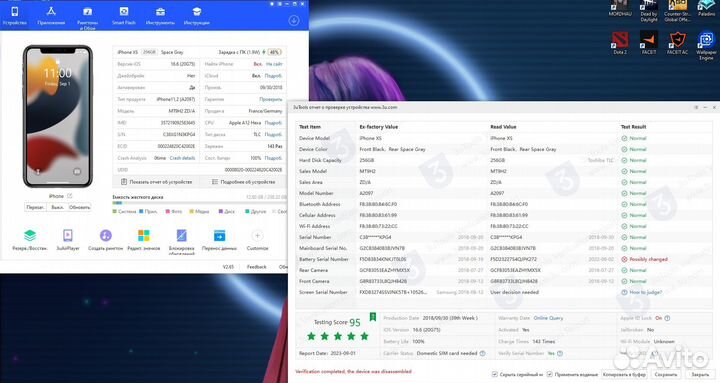This screenshot has width=720, height=383.
Task: Click Показать отчет об устройстве button
Action: (156, 182)
